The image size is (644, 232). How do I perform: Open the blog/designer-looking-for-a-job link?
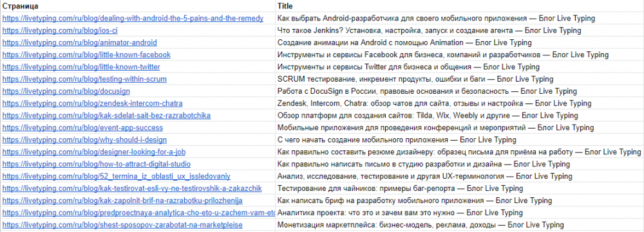tap(94, 152)
